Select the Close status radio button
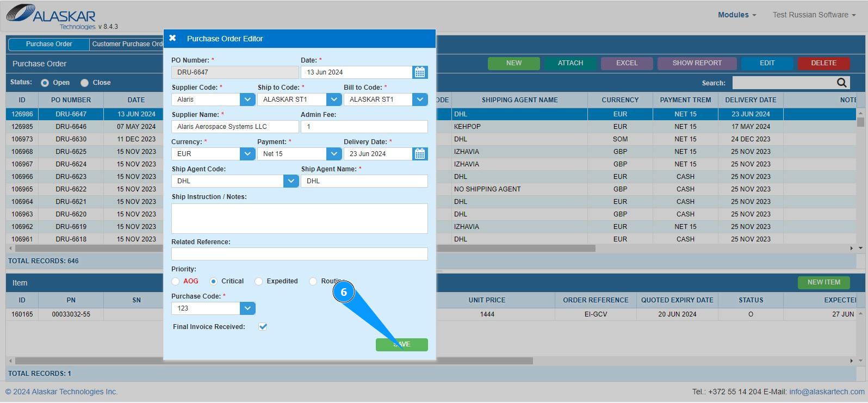The image size is (868, 403). 84,83
